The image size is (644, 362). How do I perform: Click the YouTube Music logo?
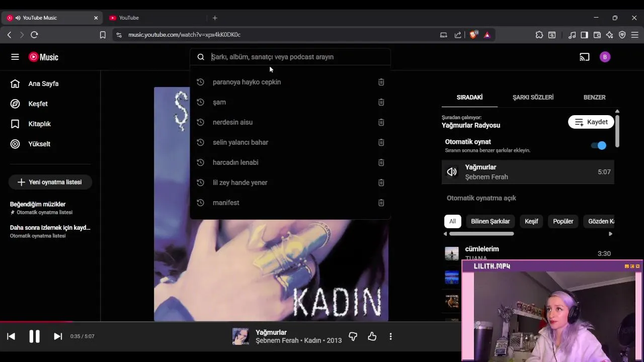coord(43,57)
